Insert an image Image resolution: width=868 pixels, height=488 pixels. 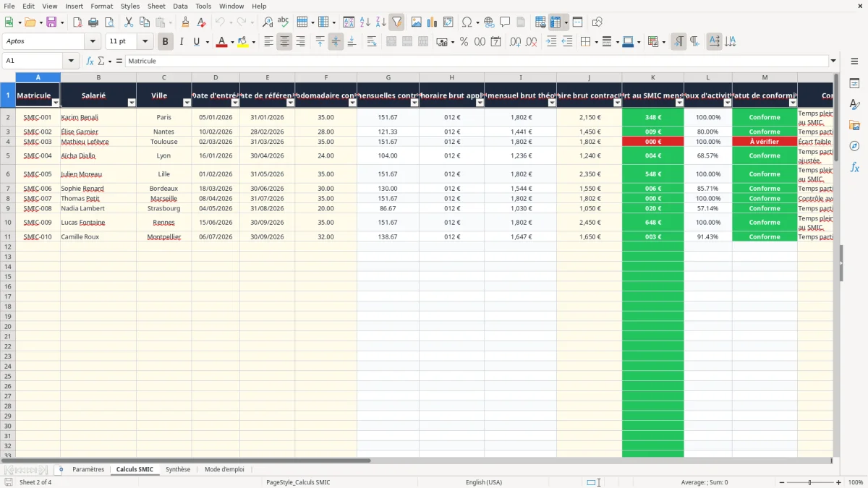click(x=417, y=22)
